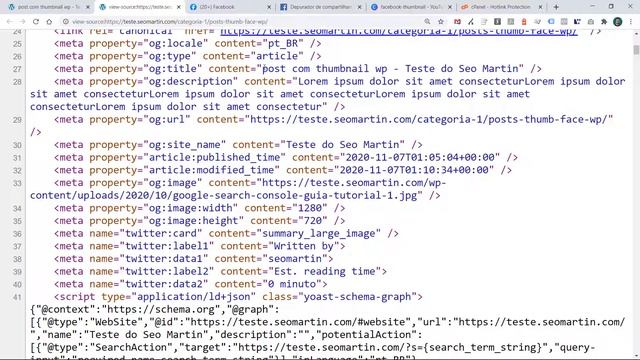This screenshot has height=360, width=640.
Task: Click 'Est. reading time' content value
Action: pos(324,271)
